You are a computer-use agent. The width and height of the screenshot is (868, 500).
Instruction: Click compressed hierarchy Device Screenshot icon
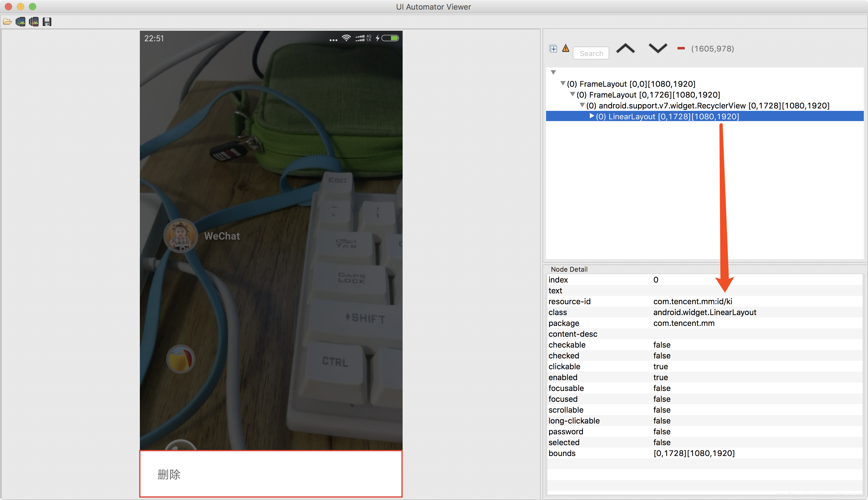pos(34,22)
